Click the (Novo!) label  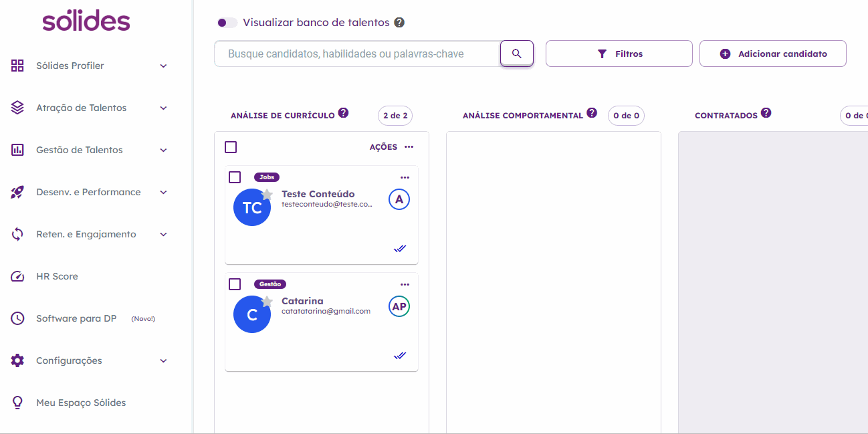143,318
